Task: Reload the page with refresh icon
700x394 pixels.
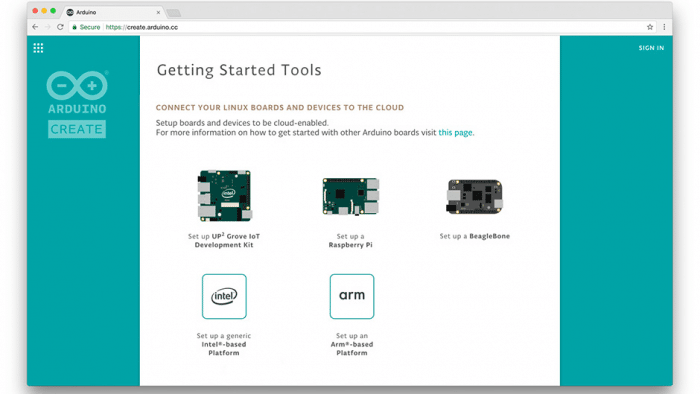Action: [60, 27]
